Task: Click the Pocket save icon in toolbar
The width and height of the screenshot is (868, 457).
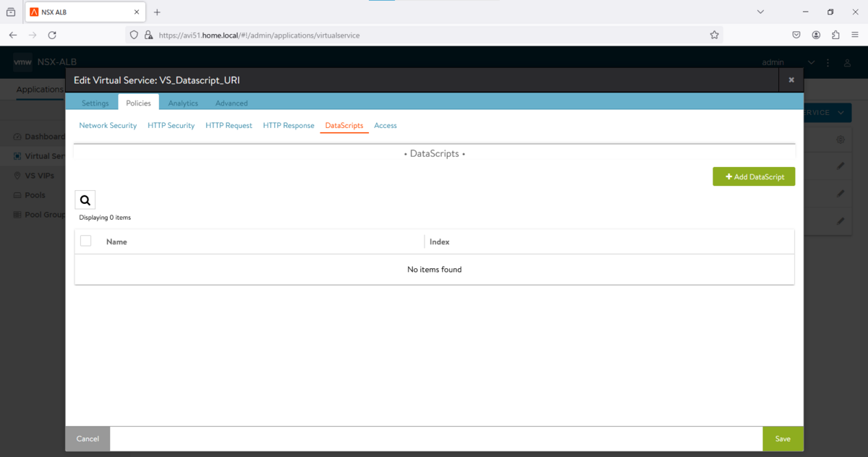Action: coord(796,35)
